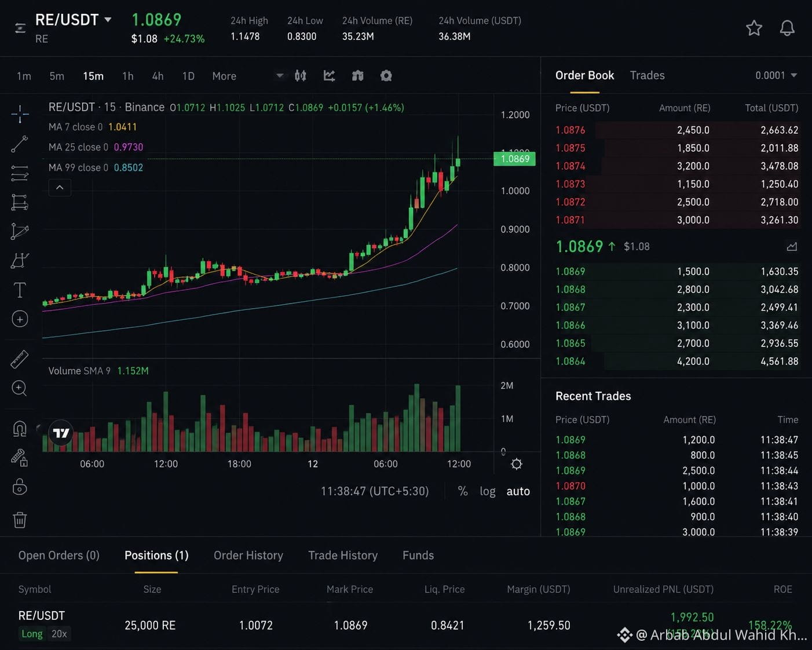The width and height of the screenshot is (812, 650).
Task: Select the zoom in magnifier tool
Action: click(20, 388)
